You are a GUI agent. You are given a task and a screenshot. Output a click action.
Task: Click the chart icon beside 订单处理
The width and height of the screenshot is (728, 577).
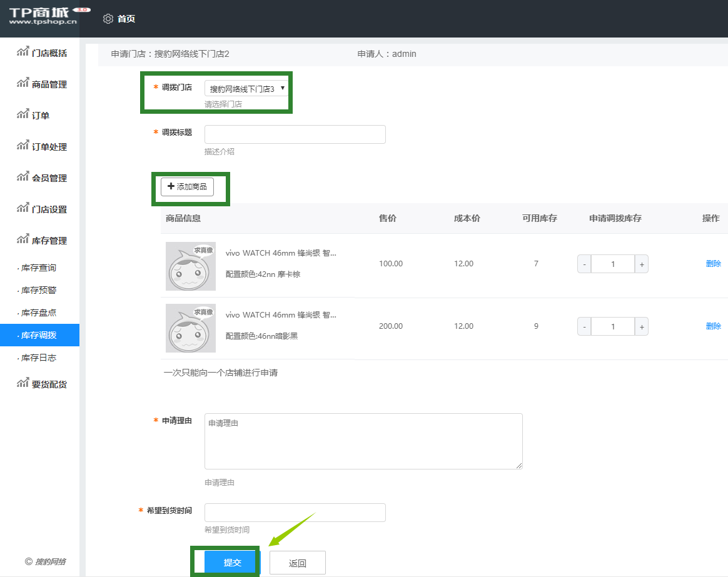coord(23,146)
